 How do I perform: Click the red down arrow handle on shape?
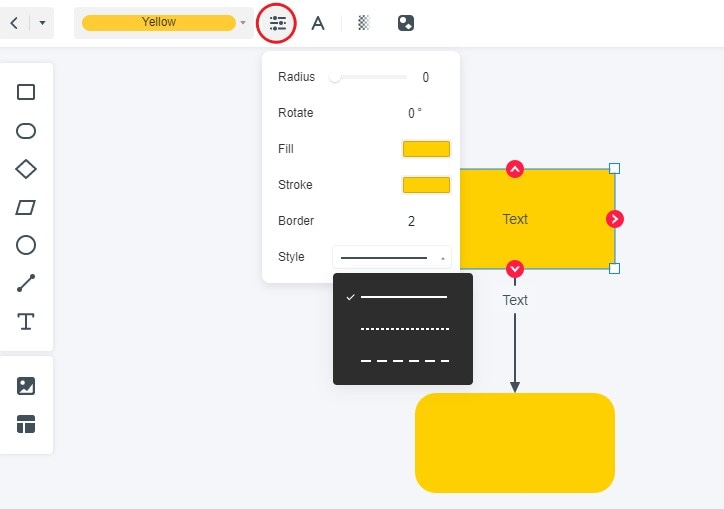[x=515, y=269]
